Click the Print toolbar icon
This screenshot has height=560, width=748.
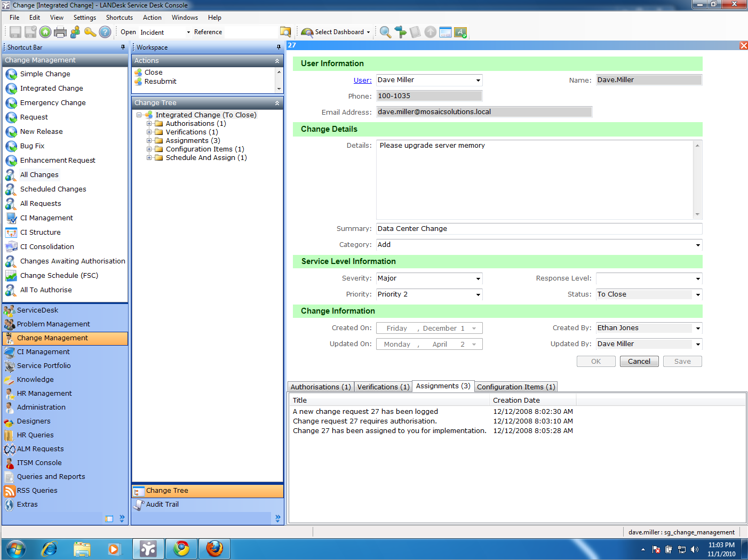(60, 32)
